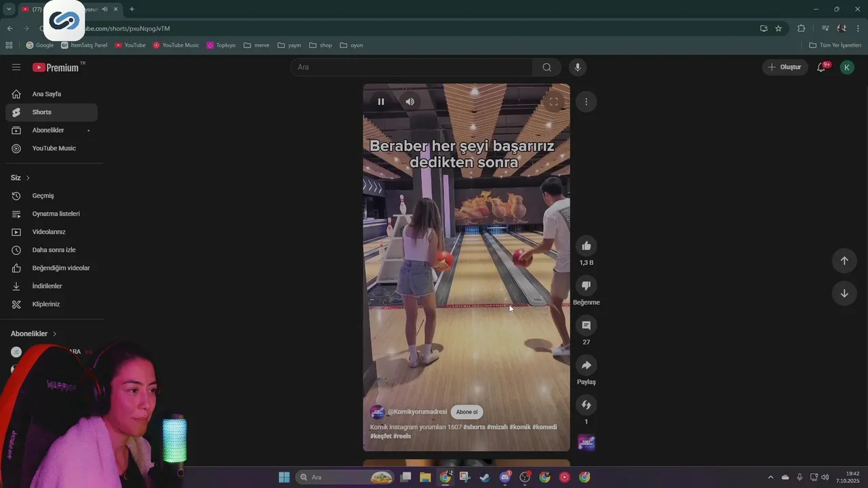The height and width of the screenshot is (488, 868).
Task: Click the #reels hashtag
Action: tap(402, 436)
